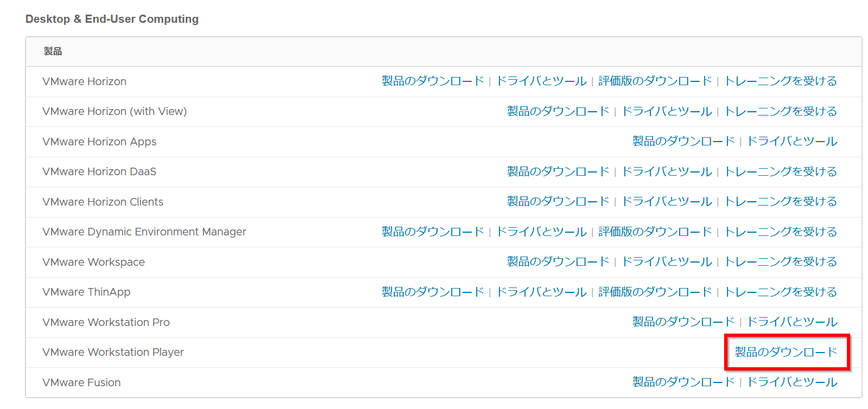Click VMware Horizon Apps ドライバとツール link
The image size is (868, 409).
(792, 141)
